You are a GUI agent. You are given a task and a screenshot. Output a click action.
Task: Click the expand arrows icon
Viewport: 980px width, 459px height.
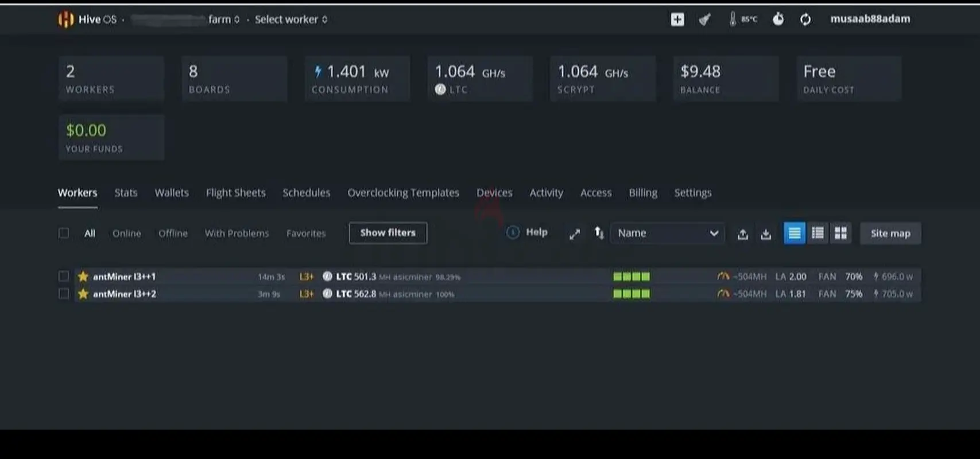[x=575, y=234]
